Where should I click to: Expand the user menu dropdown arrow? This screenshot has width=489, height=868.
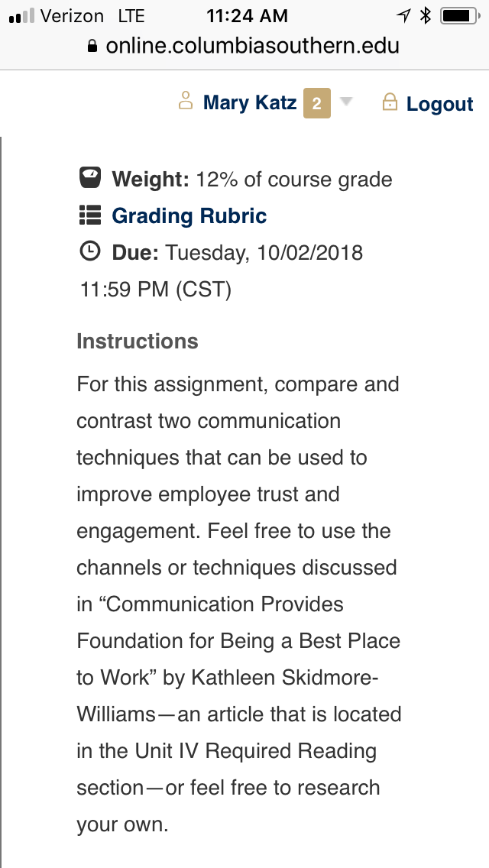(346, 102)
